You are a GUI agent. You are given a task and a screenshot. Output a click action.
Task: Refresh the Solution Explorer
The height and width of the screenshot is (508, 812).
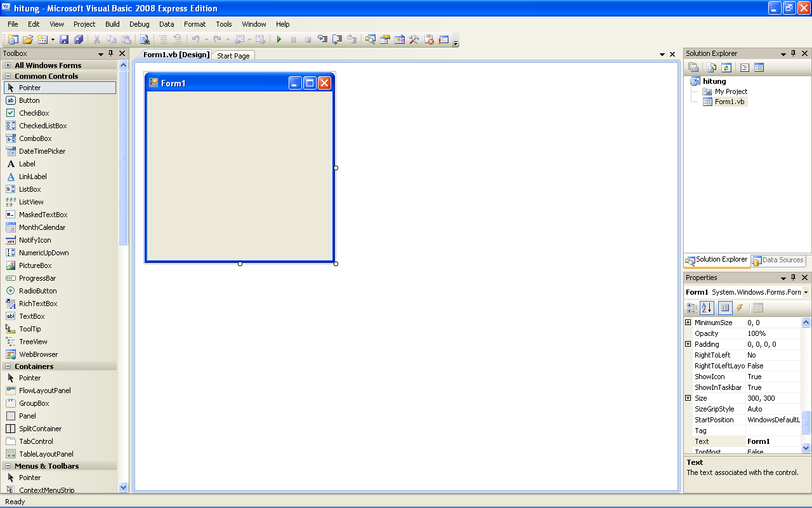[726, 67]
